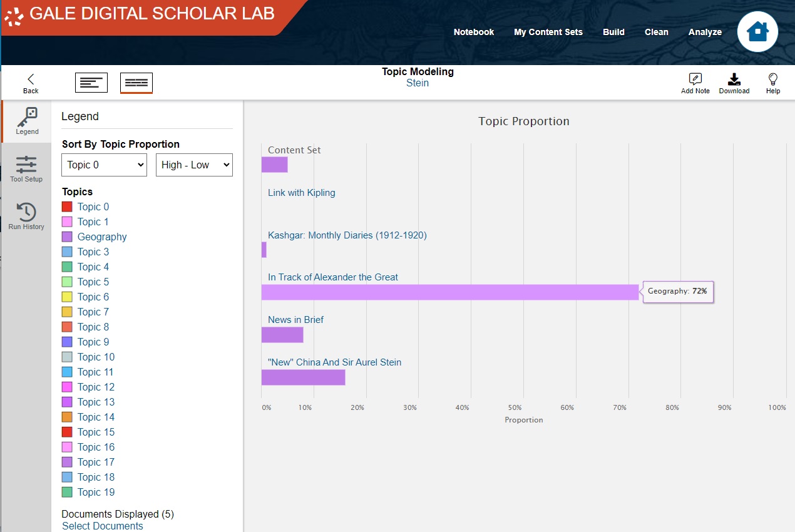Open News in Brief document link

[x=295, y=320]
